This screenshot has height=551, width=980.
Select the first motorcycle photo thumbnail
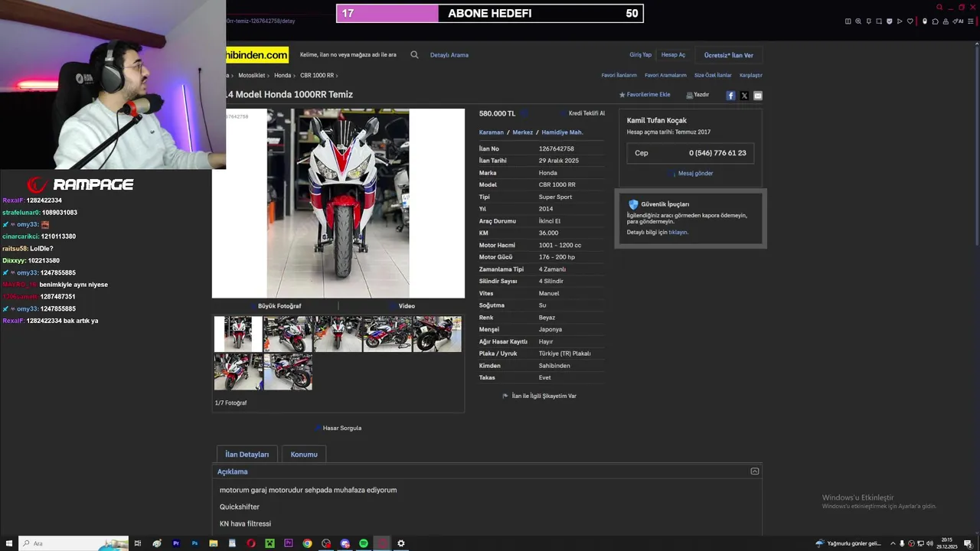point(238,334)
